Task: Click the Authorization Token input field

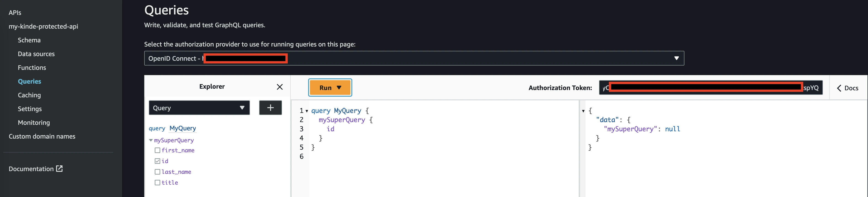Action: [710, 88]
